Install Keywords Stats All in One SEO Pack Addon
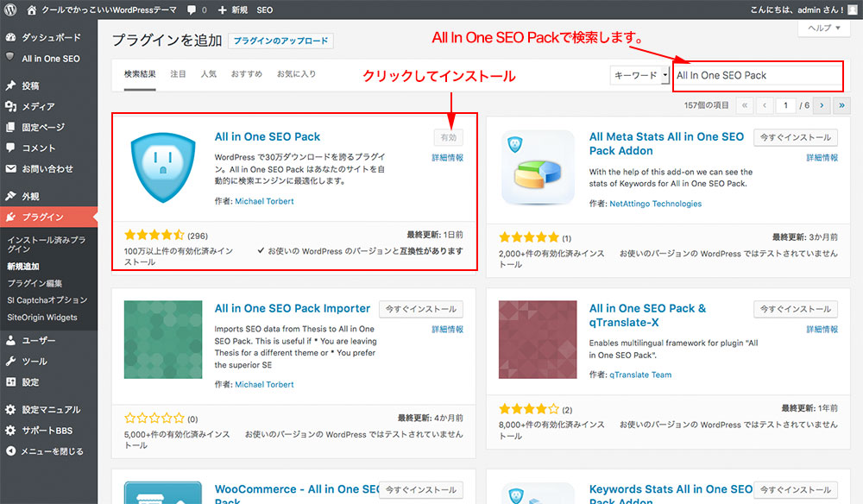 click(x=796, y=489)
